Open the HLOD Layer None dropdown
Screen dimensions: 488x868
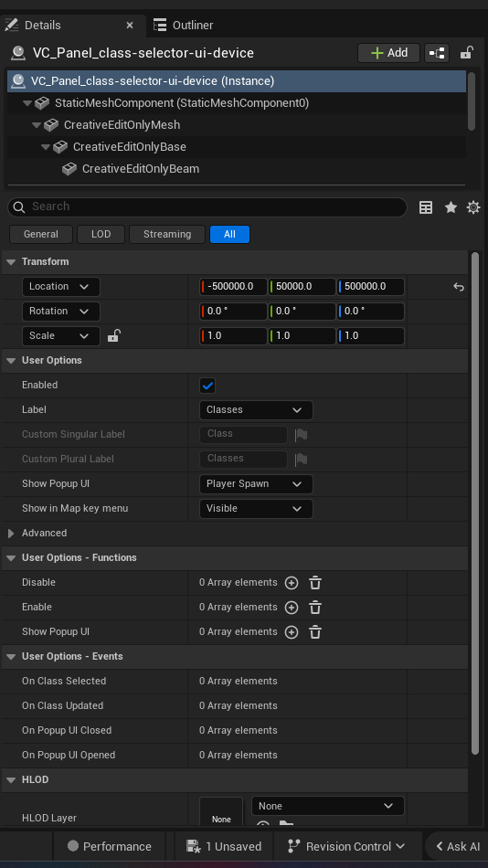[327, 806]
